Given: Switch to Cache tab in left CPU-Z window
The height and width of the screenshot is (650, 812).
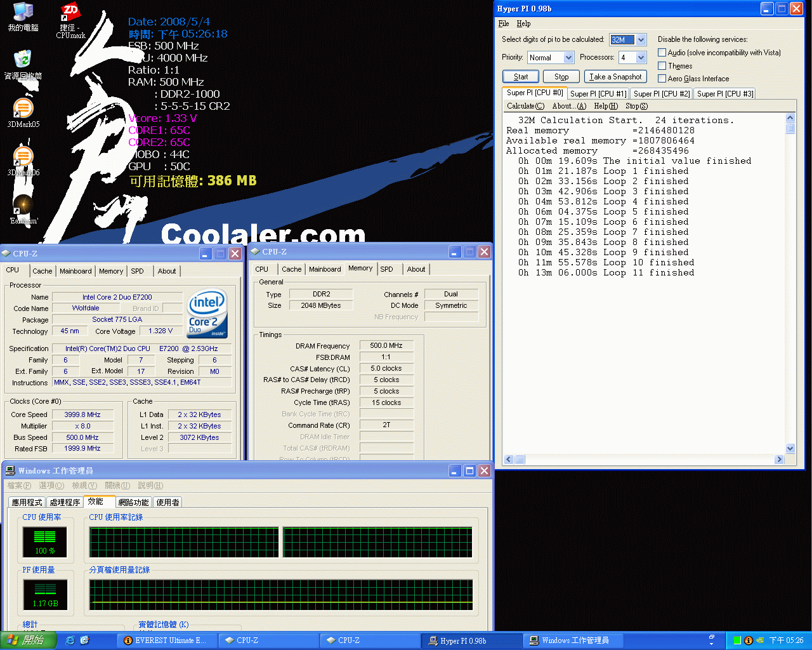Looking at the screenshot, I should [x=43, y=271].
